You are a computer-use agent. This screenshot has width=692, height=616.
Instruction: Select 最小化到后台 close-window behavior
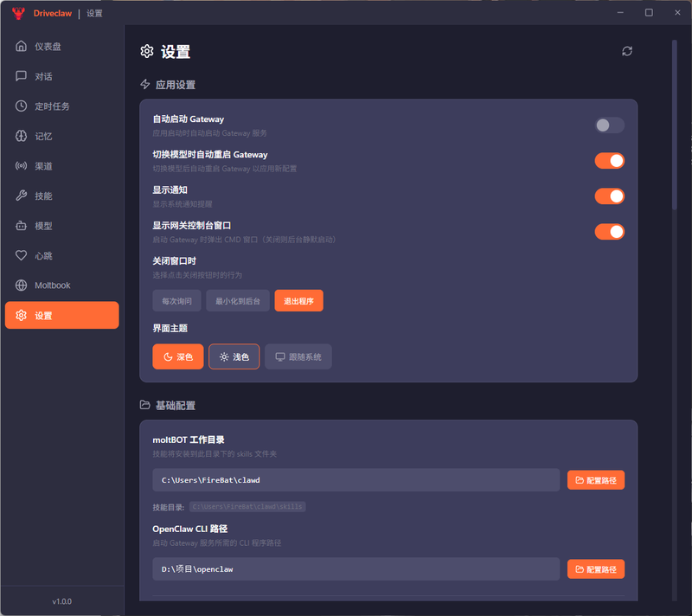click(237, 301)
